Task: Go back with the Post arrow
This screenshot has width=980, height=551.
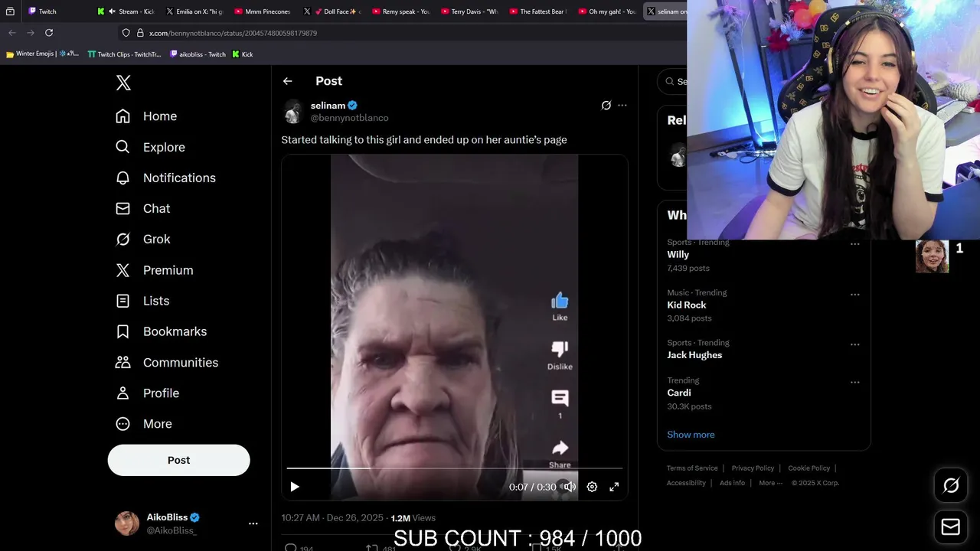Action: 287,81
